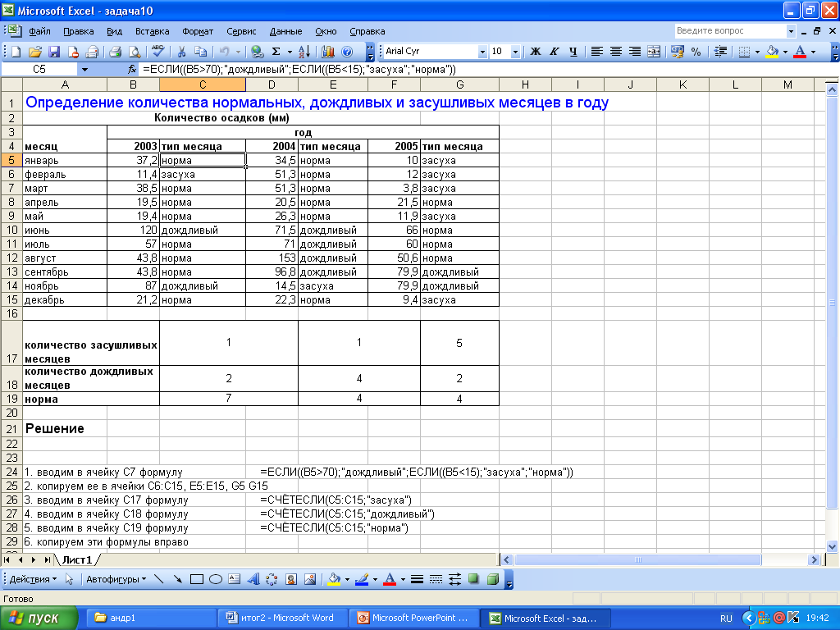This screenshot has width=840, height=630.
Task: Toggle center alignment
Action: (x=615, y=52)
